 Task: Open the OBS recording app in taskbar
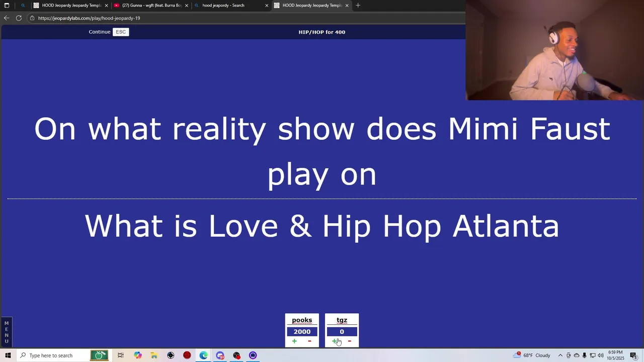pyautogui.click(x=236, y=355)
